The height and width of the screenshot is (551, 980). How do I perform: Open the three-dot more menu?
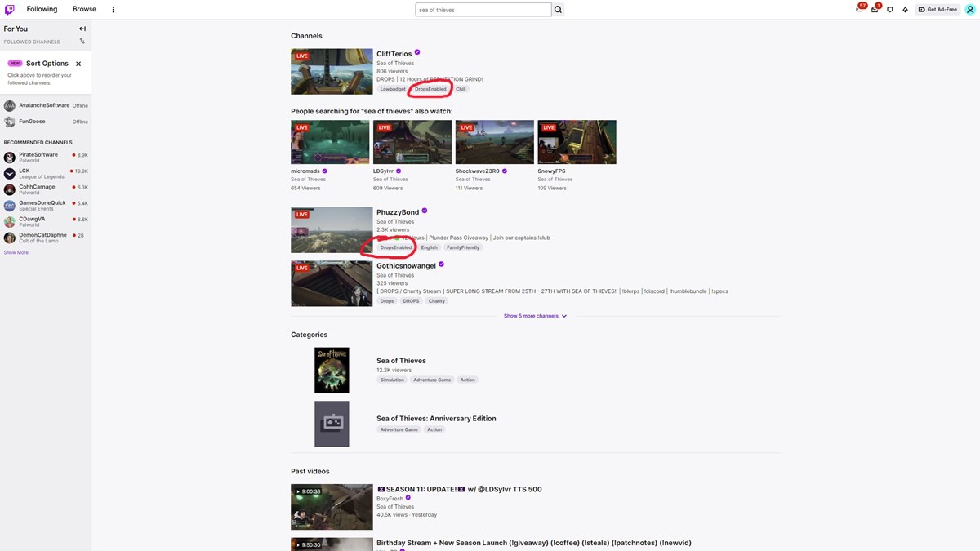114,10
